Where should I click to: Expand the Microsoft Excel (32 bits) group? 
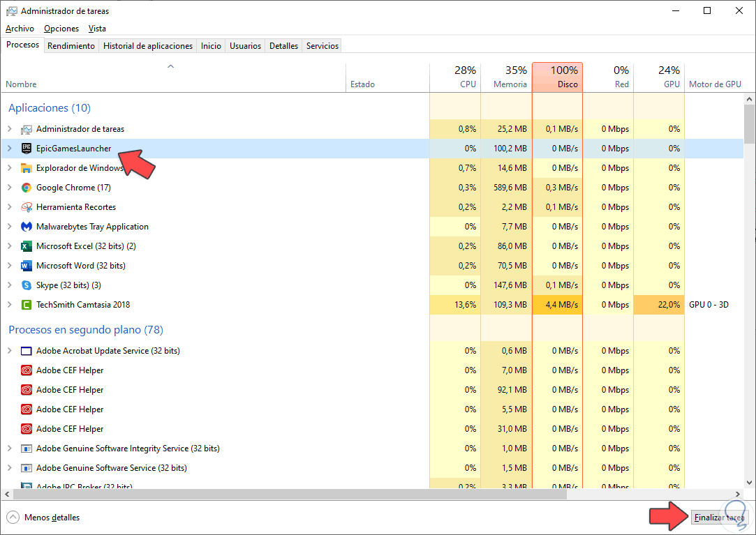click(x=10, y=246)
